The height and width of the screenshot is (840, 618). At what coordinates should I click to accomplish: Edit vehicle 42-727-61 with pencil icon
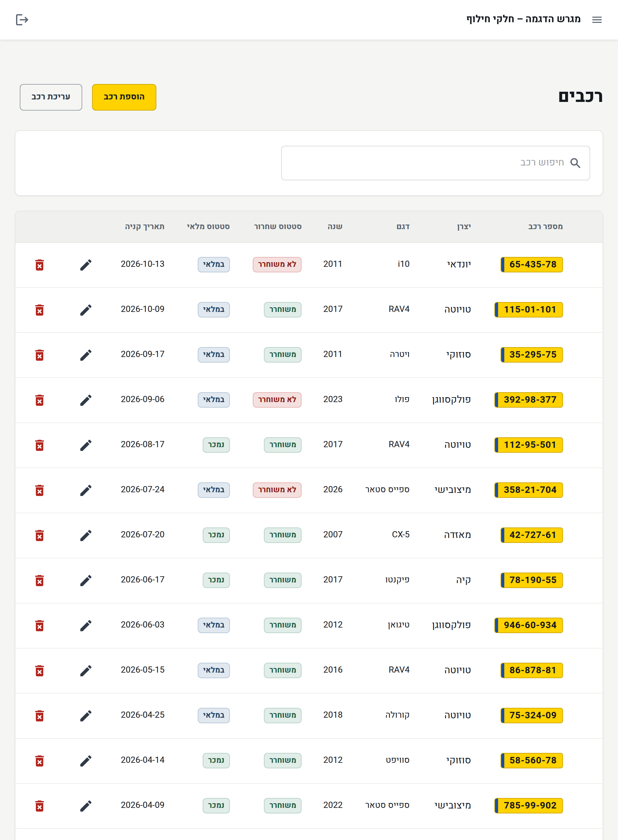point(86,535)
